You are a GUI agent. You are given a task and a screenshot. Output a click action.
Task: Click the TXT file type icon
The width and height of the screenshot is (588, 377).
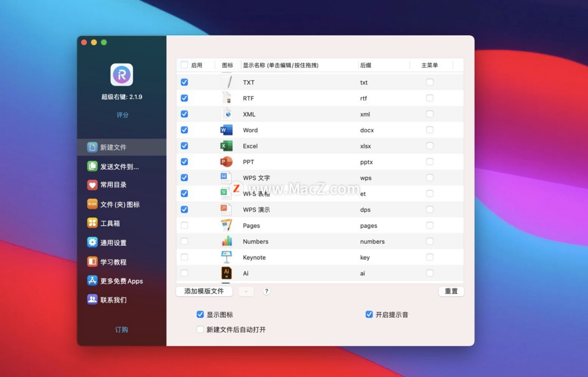(x=227, y=82)
